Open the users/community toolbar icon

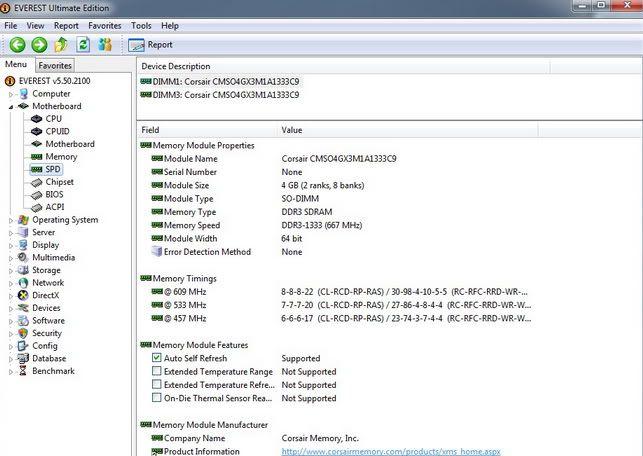[x=105, y=45]
